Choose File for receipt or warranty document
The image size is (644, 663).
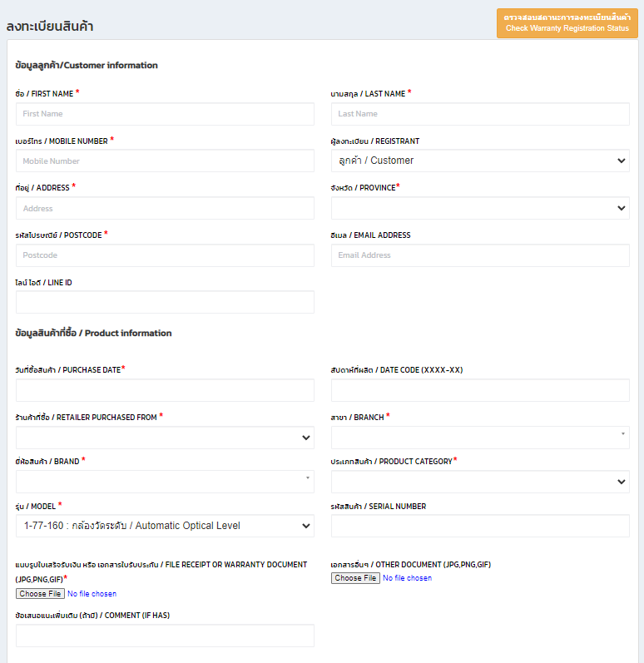[x=40, y=594]
